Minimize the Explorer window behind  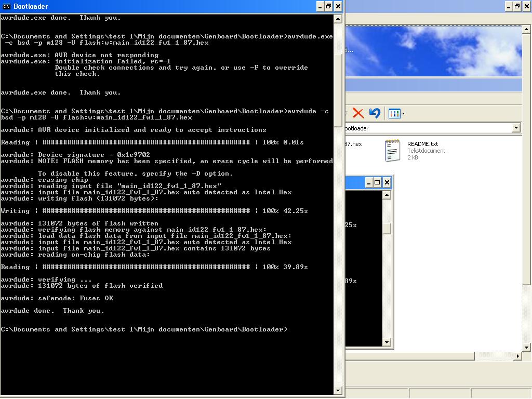pos(508,6)
